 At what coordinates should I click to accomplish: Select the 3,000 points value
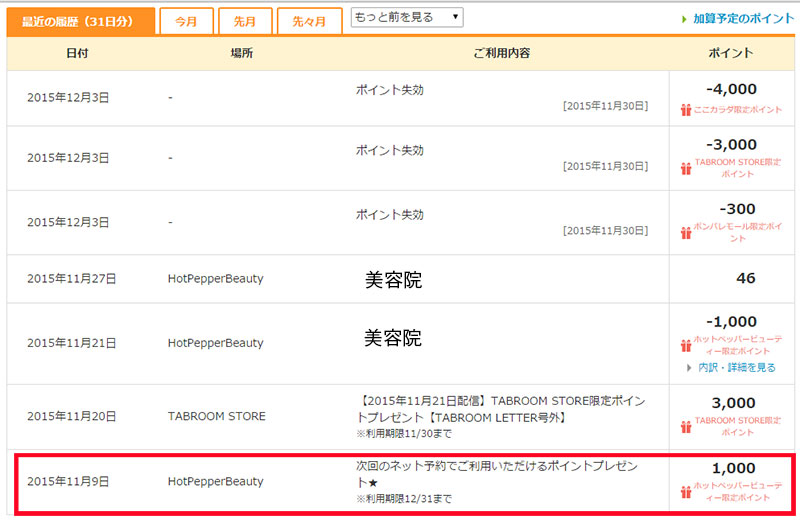[x=734, y=404]
